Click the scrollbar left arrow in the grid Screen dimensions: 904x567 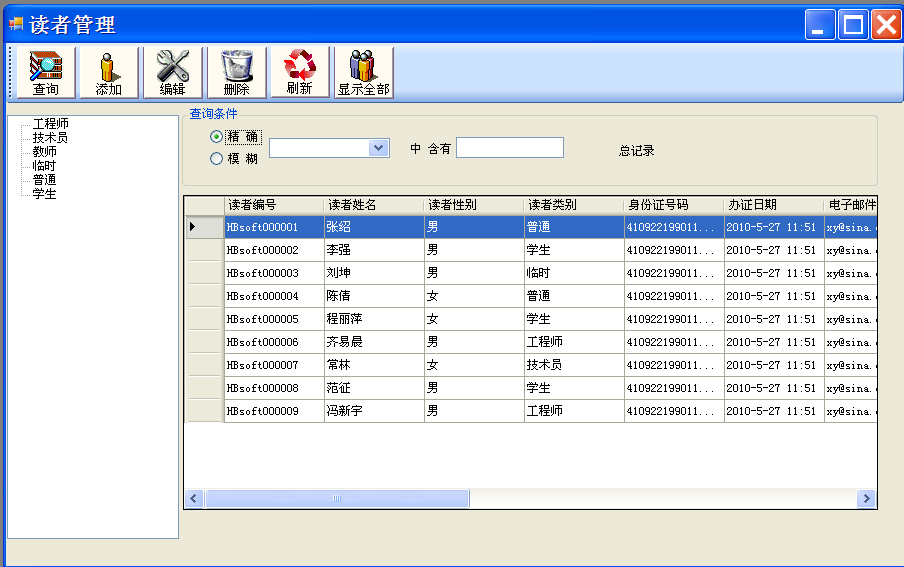point(195,498)
